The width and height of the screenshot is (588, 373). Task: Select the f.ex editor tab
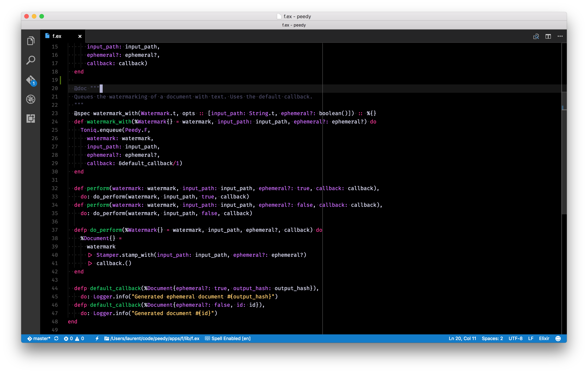(57, 36)
